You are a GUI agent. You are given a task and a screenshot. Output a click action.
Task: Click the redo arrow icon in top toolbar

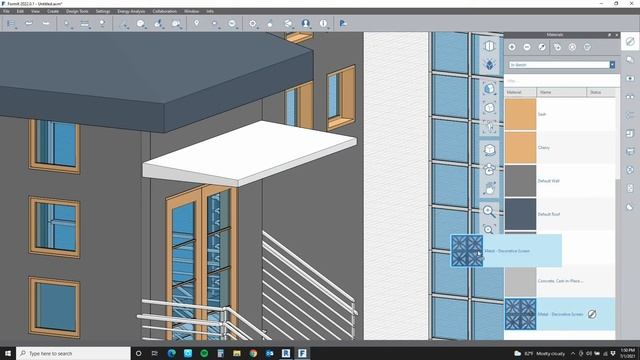click(x=46, y=23)
